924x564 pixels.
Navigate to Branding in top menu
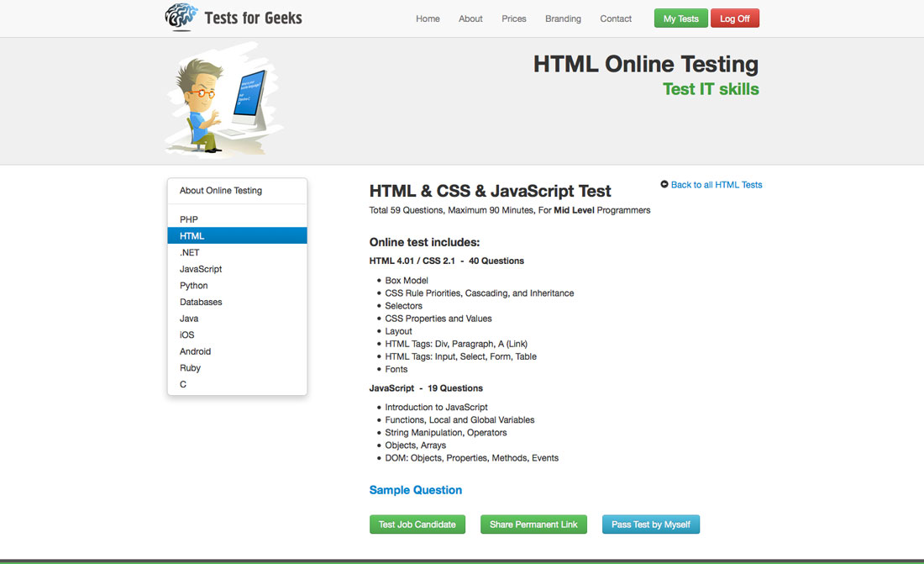[x=563, y=18]
